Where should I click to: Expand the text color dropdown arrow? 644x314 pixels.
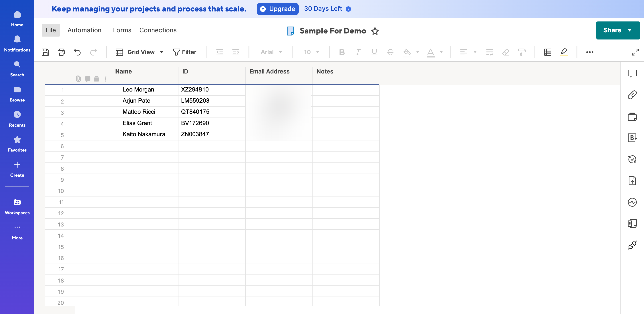click(x=441, y=52)
